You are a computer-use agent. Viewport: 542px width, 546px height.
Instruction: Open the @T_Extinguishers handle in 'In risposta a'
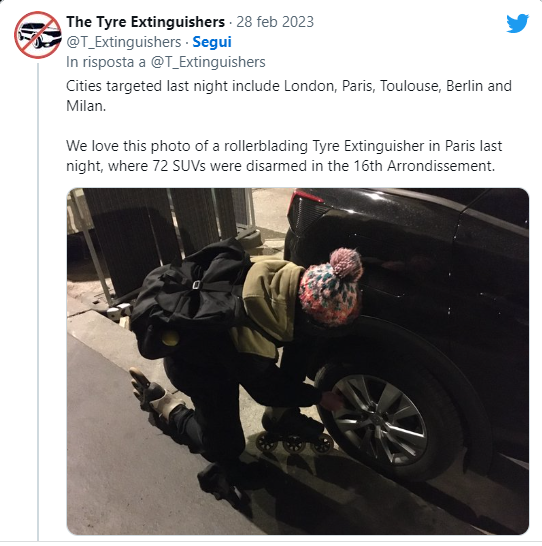point(208,62)
